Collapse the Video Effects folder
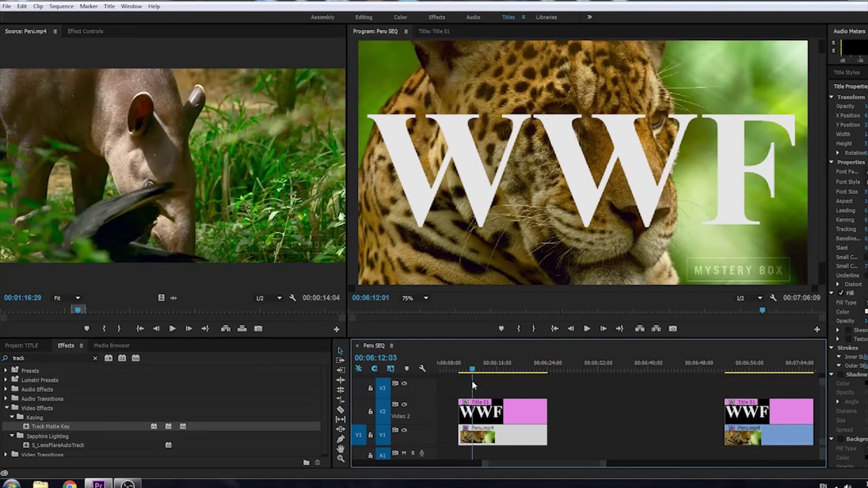Screen dimensions: 868x488 pos(6,408)
